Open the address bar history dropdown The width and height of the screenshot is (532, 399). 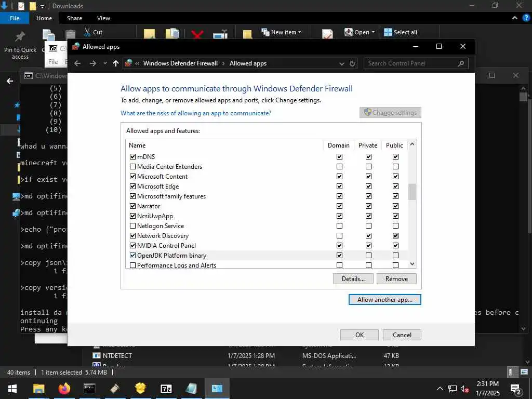click(x=342, y=64)
